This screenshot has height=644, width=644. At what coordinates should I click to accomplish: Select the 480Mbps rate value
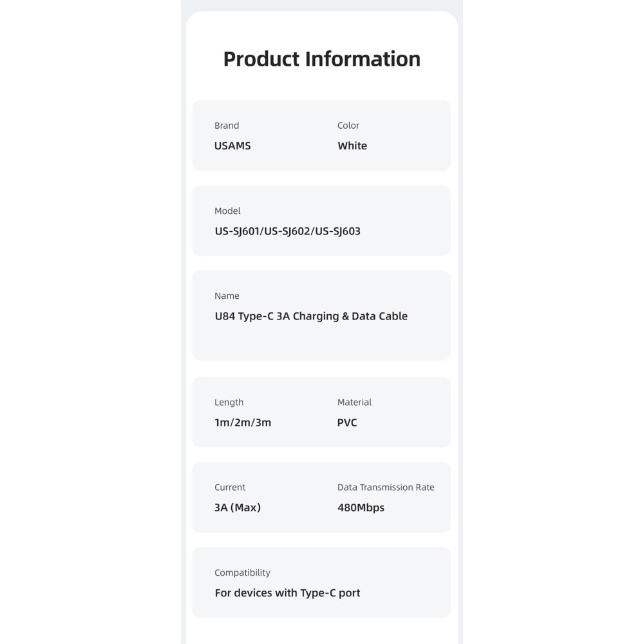(x=361, y=507)
